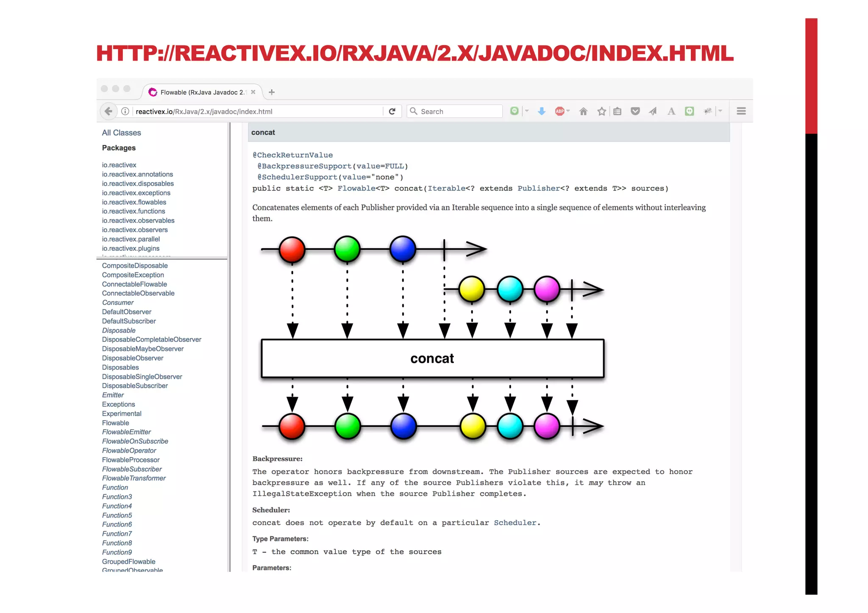This screenshot has width=868, height=613.
Task: Reload the page with refresh icon
Action: tap(392, 111)
